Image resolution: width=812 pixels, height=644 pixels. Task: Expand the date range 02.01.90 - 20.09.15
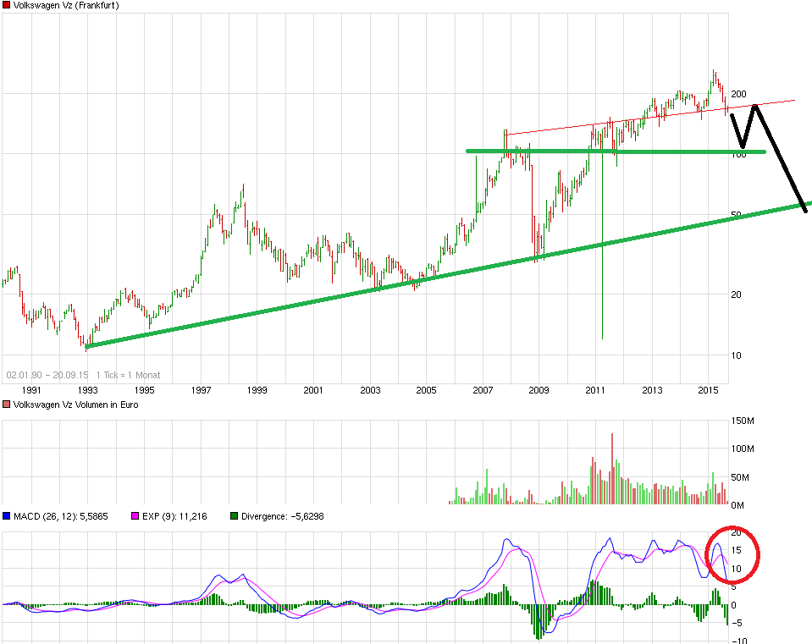47,374
